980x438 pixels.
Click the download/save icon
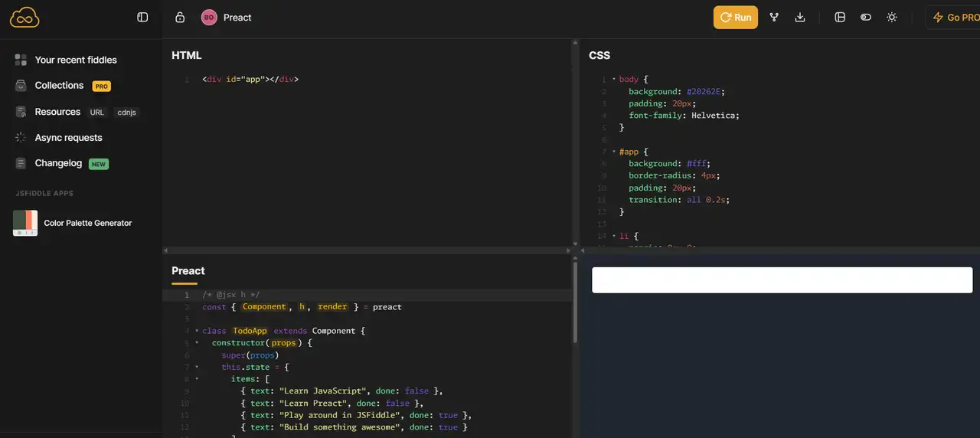click(x=800, y=17)
